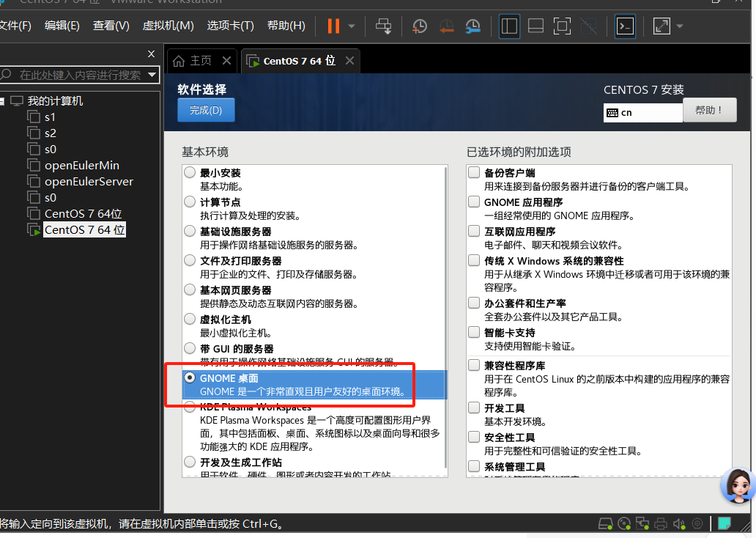Close the library panel with its X

(152, 54)
